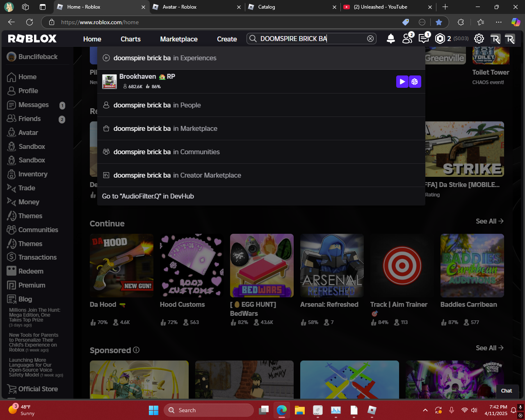The width and height of the screenshot is (525, 420).
Task: Open the settings gear in Roblox navbar
Action: 479,39
